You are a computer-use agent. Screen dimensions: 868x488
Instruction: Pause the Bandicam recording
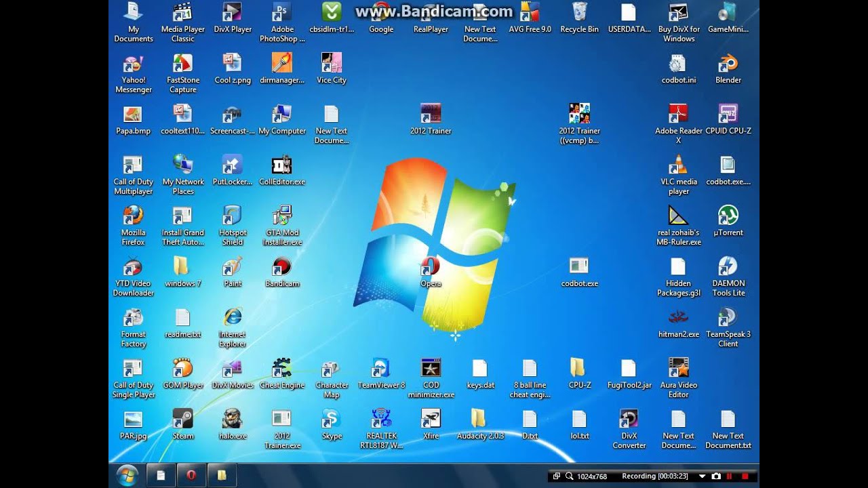pyautogui.click(x=731, y=476)
